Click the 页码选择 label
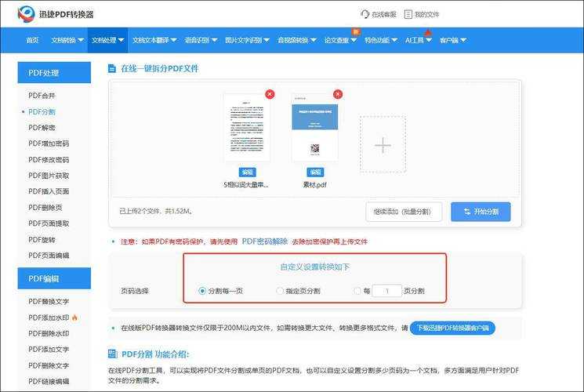This screenshot has height=392, width=584. [135, 291]
